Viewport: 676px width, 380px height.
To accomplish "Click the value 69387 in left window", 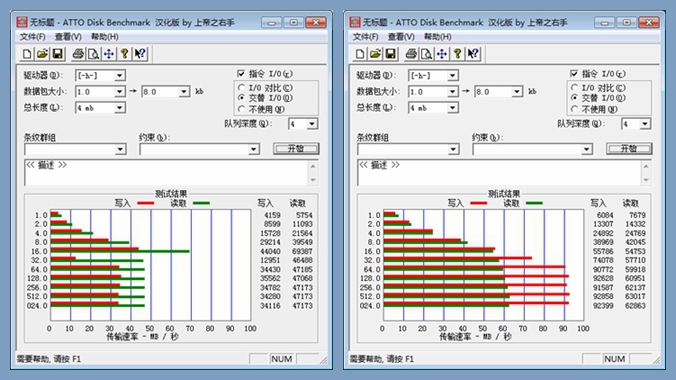I will 302,251.
